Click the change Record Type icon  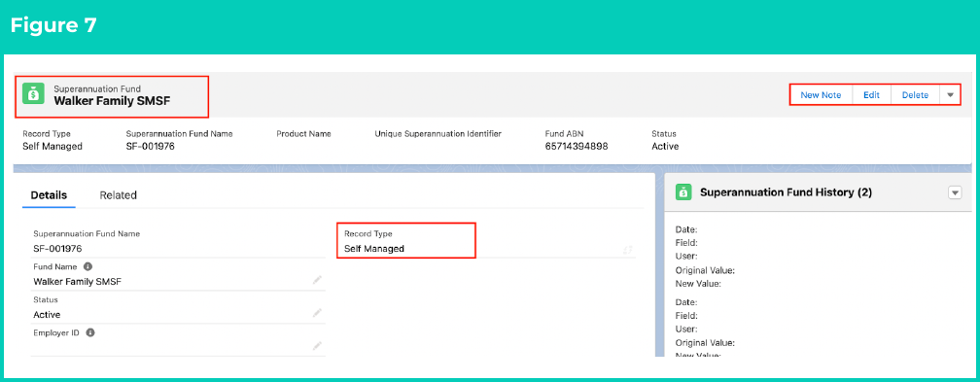point(627,250)
